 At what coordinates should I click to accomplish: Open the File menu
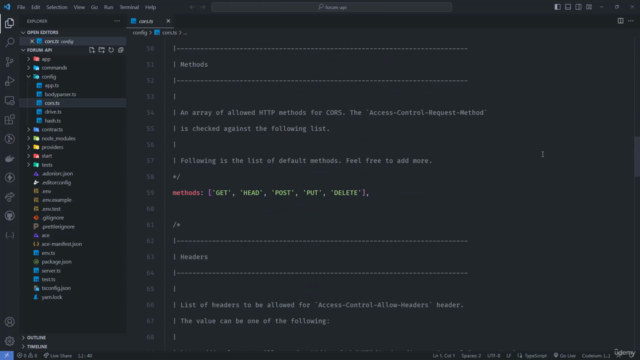[x=21, y=7]
